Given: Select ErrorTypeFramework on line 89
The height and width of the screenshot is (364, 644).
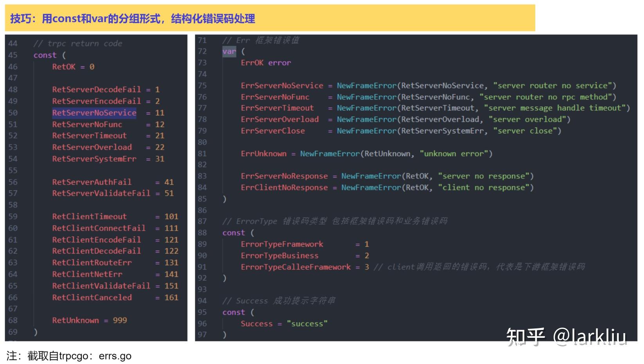Looking at the screenshot, I should 282,244.
